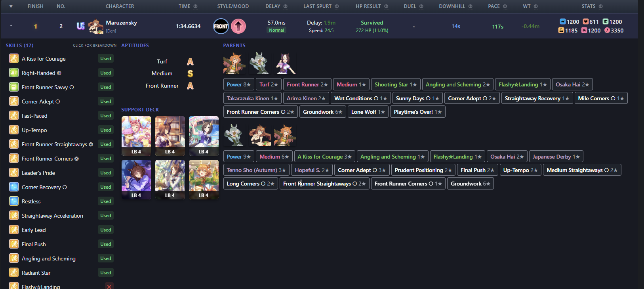Click the third parent portrait in the top parents row
Image resolution: width=644 pixels, height=289 pixels.
coord(285,63)
